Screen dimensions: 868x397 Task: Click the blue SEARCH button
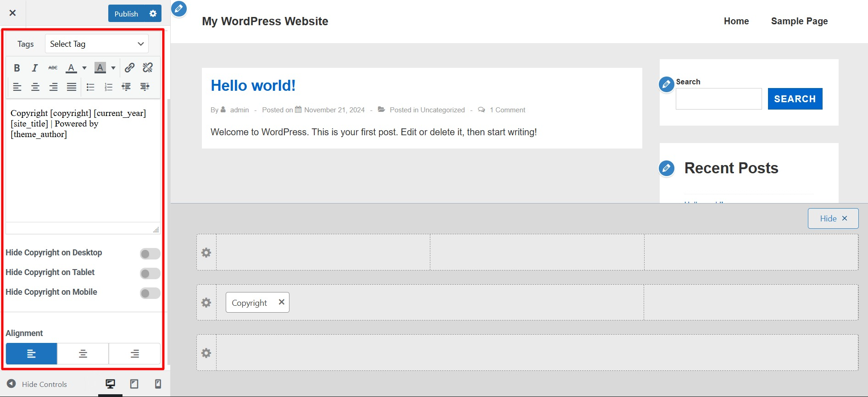(795, 99)
